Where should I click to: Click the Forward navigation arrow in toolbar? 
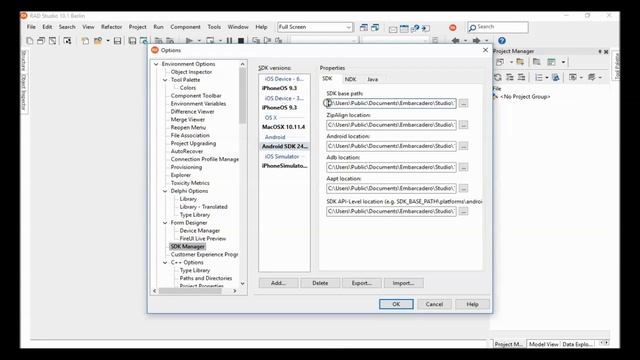pyautogui.click(x=476, y=40)
